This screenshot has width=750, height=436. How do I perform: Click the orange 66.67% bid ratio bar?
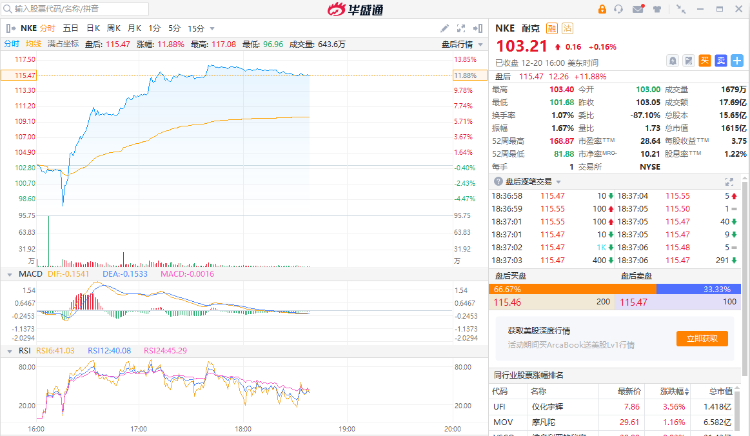(x=573, y=289)
